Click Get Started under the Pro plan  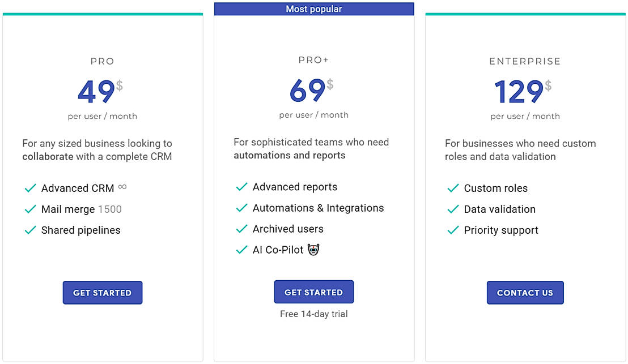point(103,293)
